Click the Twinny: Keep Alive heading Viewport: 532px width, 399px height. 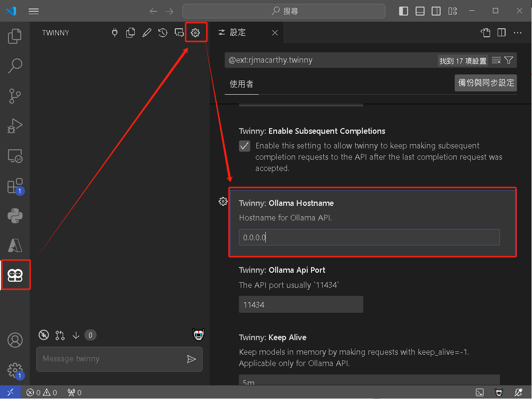coord(272,337)
